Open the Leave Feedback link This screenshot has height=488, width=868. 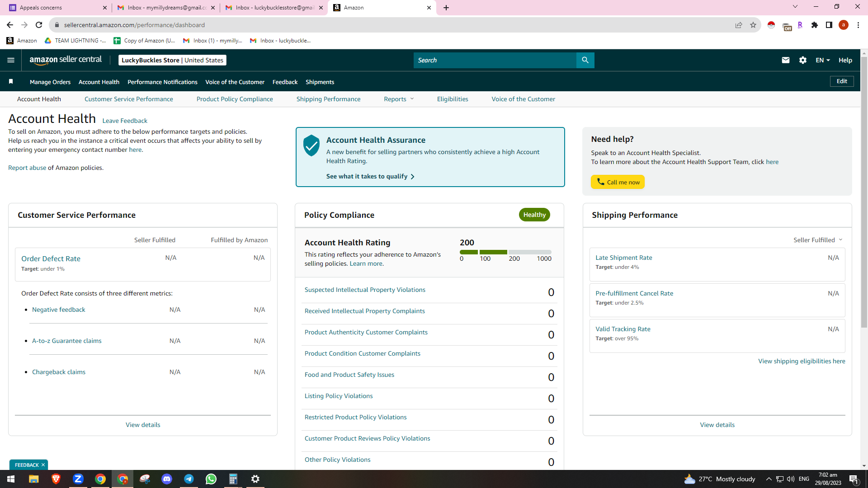(x=125, y=121)
